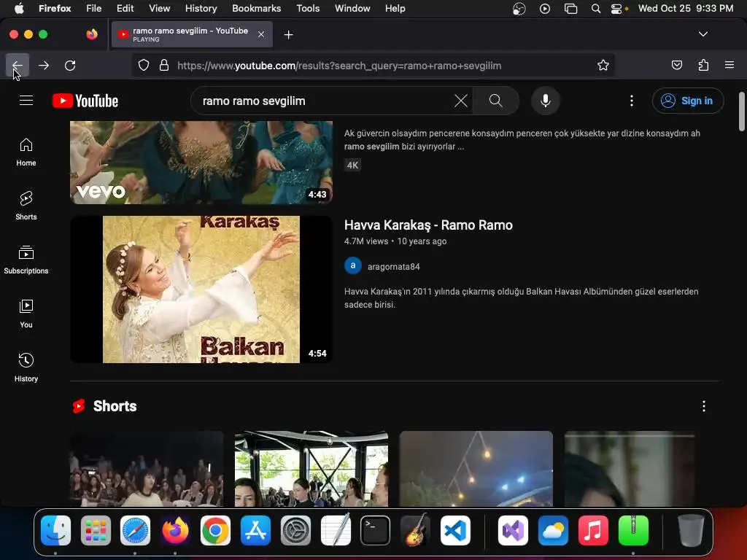Bookmark this page with the star icon

(603, 65)
